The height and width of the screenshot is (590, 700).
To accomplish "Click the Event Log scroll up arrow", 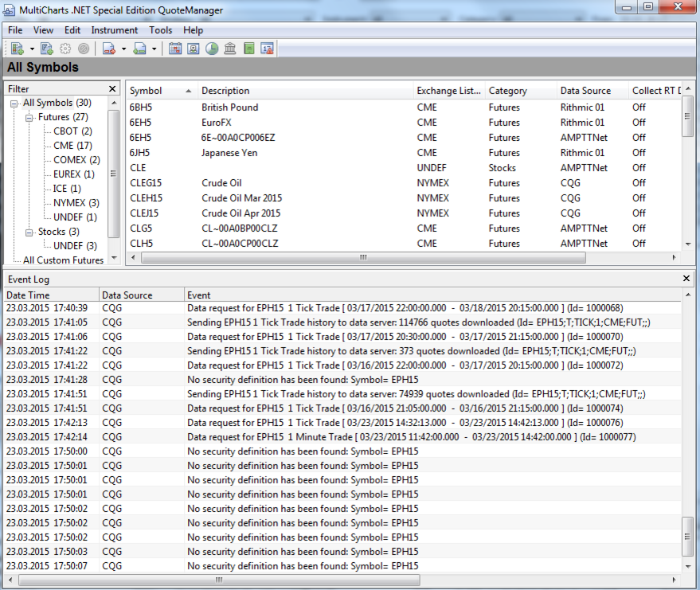I will tap(688, 295).
